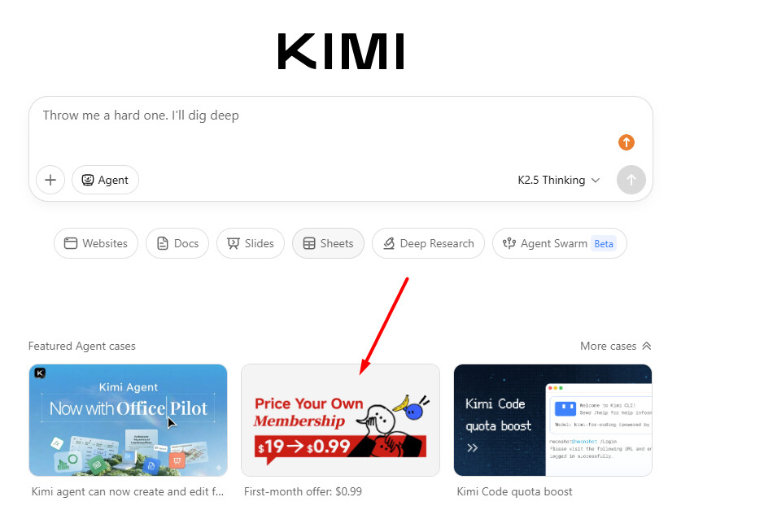Image resolution: width=764 pixels, height=532 pixels.
Task: Click the Beta badge on Agent Swarm
Action: (603, 243)
